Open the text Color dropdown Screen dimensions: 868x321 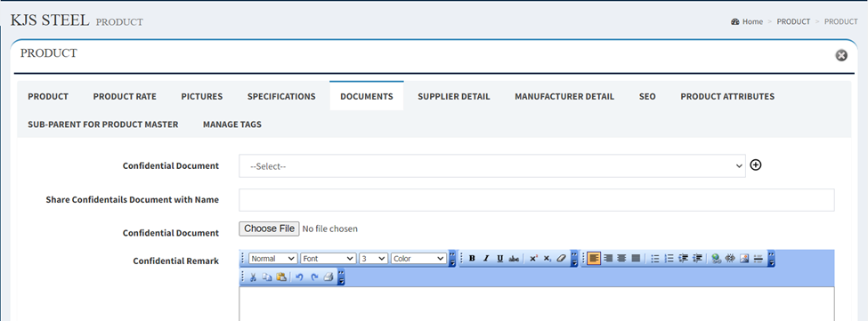pyautogui.click(x=418, y=258)
